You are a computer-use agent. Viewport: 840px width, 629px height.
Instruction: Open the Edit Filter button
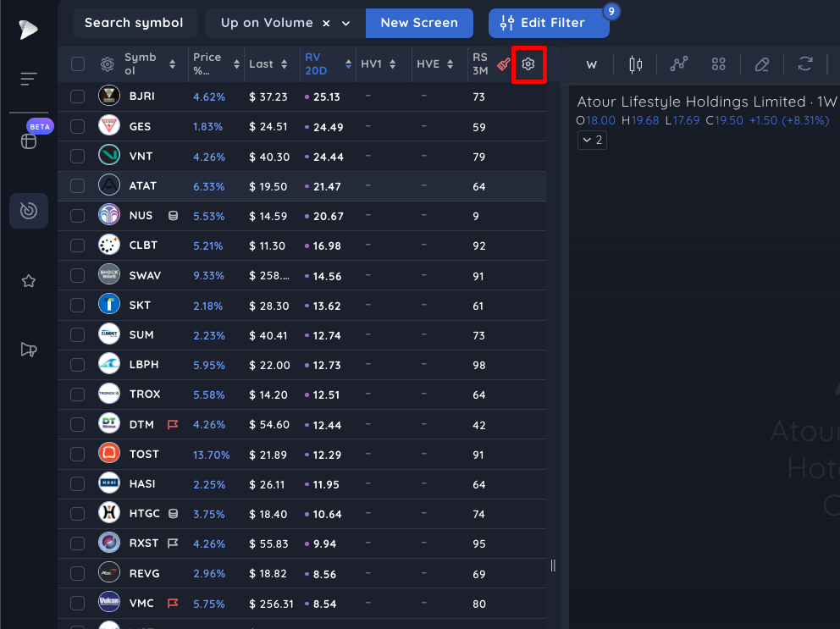click(x=549, y=23)
